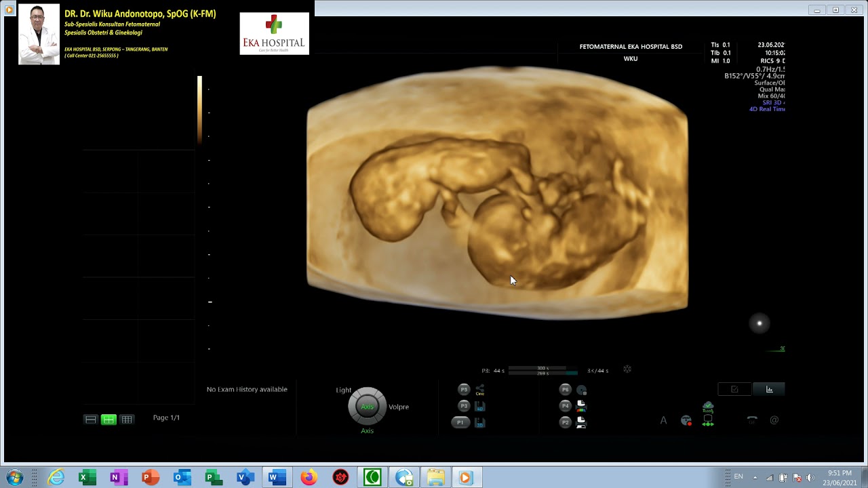Open File Explorer folder from the taskbar

(x=435, y=478)
